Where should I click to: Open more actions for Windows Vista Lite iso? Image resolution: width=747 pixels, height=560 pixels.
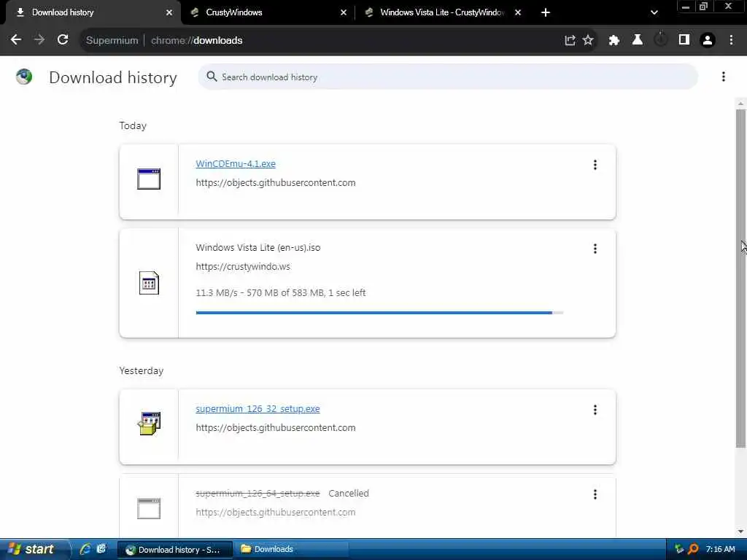coord(595,249)
